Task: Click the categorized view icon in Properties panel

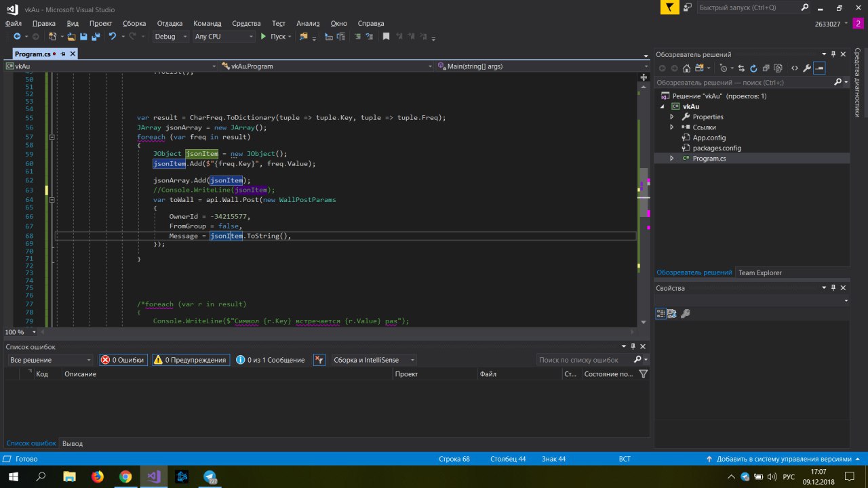Action: coord(660,314)
